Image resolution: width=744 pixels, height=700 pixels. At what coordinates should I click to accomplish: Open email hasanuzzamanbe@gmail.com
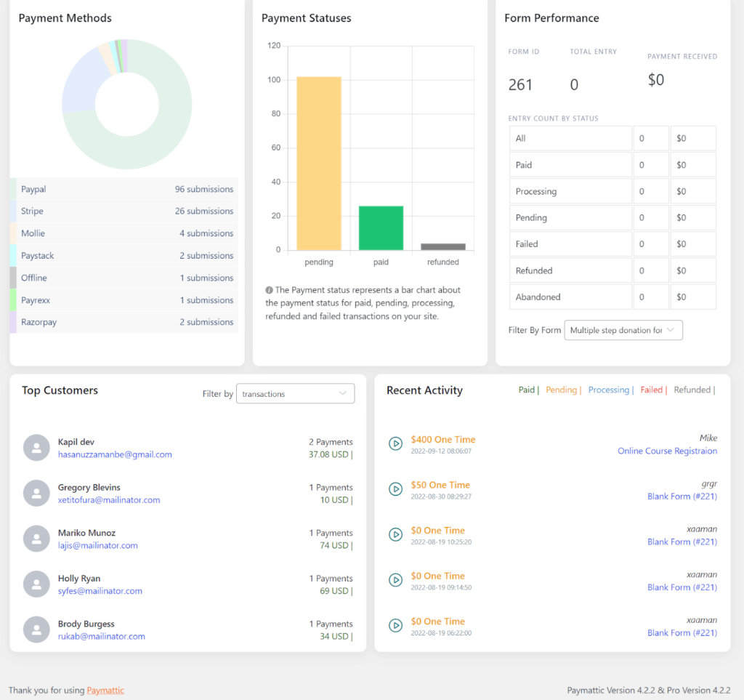coord(115,454)
